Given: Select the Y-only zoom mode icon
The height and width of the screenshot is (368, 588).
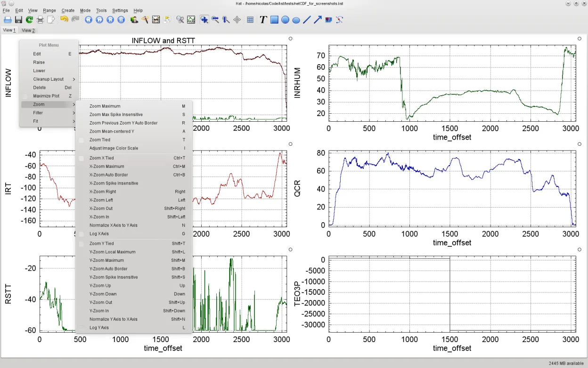Looking at the screenshot, I should click(226, 20).
